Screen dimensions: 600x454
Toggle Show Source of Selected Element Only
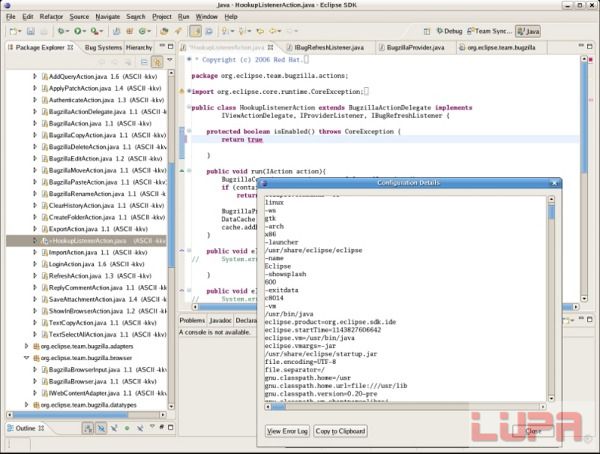(209, 31)
